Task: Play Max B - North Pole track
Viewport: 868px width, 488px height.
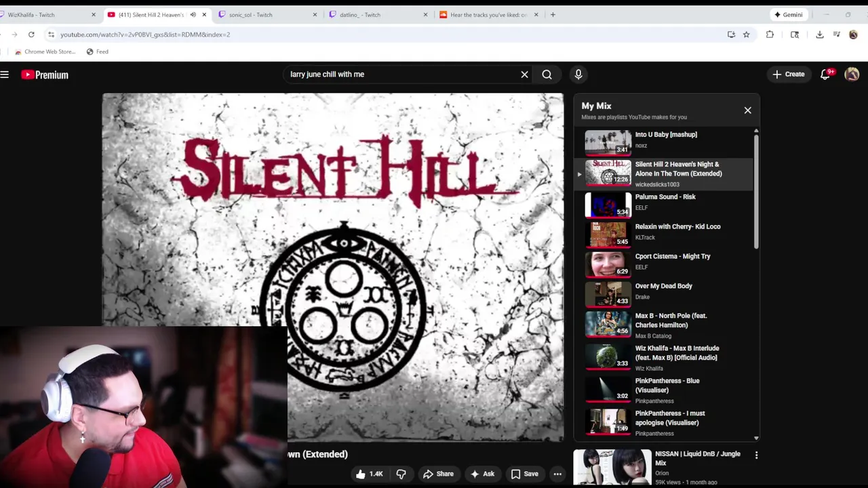Action: [665, 325]
